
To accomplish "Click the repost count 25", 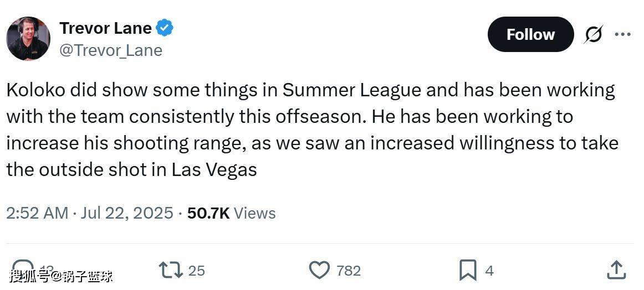I will (x=196, y=271).
